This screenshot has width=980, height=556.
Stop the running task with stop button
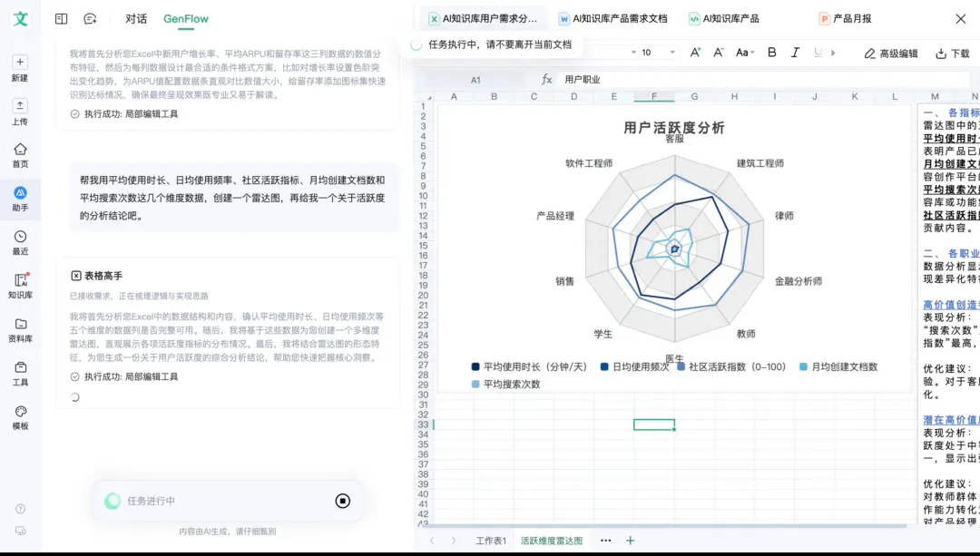(x=342, y=501)
